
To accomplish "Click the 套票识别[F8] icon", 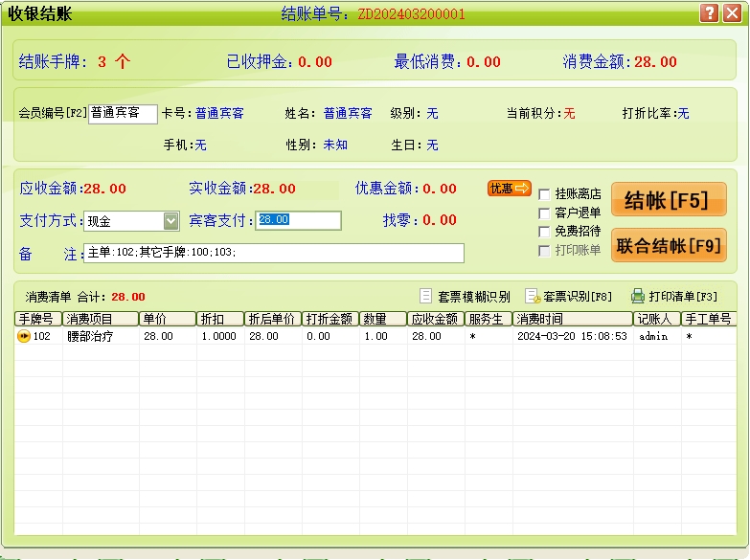I will pos(533,297).
